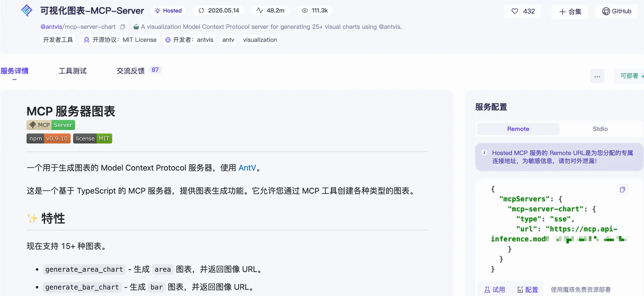The width and height of the screenshot is (644, 296).
Task: Like this server with the heart button
Action: point(522,11)
